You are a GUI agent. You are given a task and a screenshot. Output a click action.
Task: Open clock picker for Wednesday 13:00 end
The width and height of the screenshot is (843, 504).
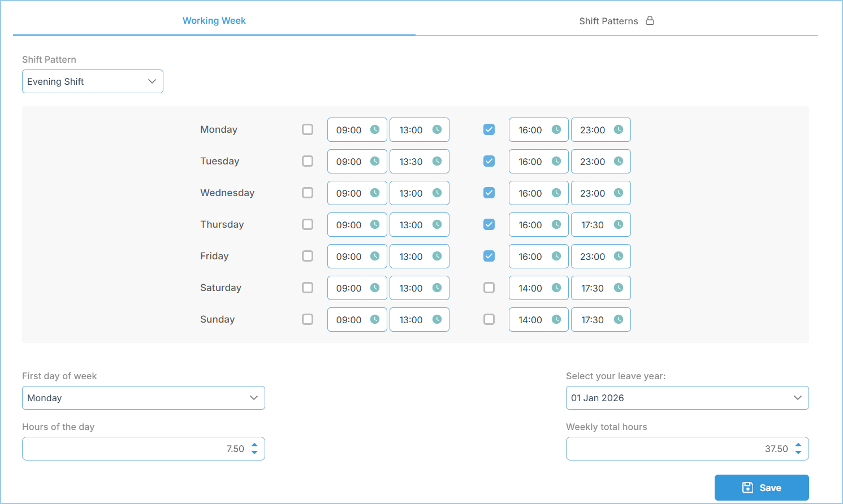(x=437, y=193)
